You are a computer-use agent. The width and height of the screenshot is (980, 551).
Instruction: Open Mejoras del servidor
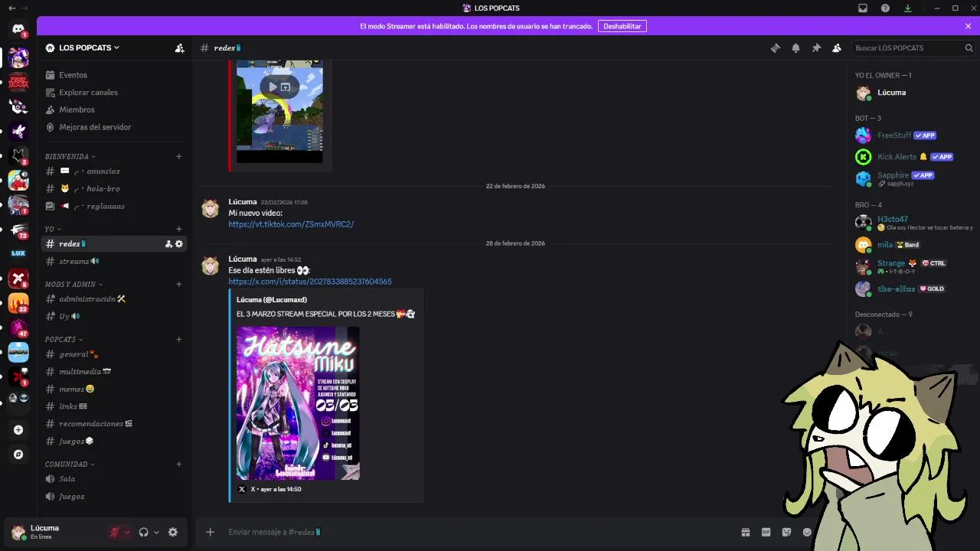click(115, 127)
